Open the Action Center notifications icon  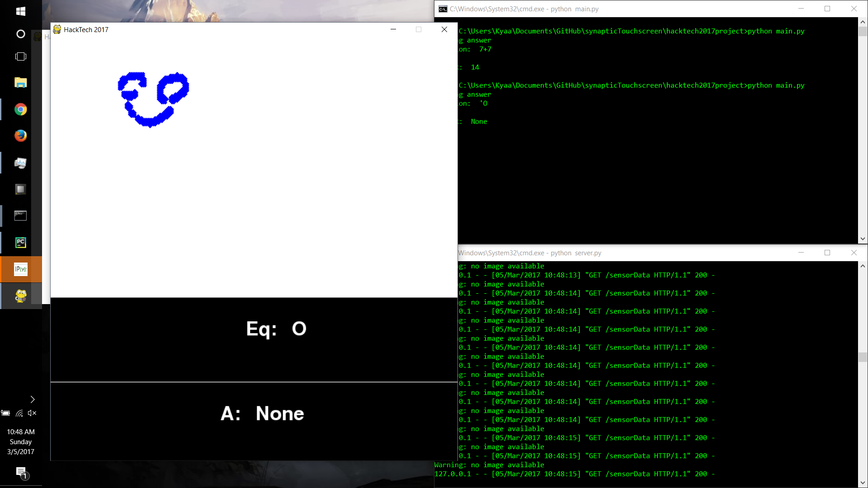point(21,472)
